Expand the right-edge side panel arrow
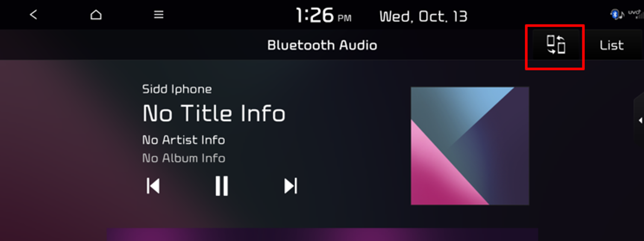Viewport: 644px width, 241px height. [639, 120]
